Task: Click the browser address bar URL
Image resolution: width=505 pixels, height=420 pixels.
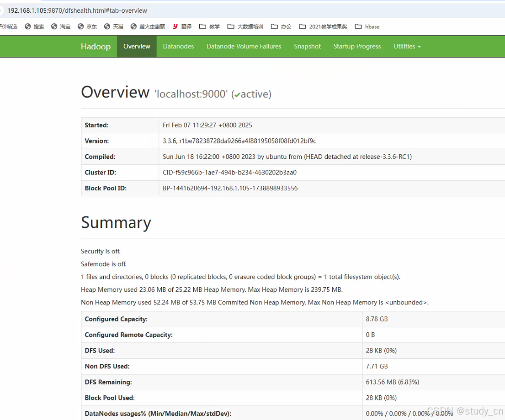Action: 77,10
